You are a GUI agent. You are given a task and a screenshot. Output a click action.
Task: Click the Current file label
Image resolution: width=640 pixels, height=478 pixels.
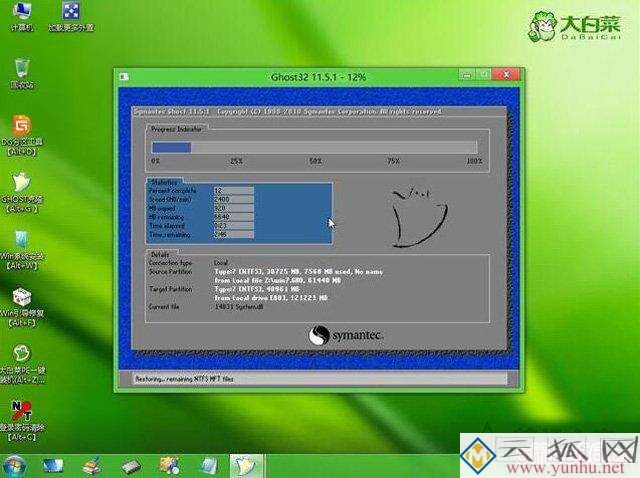(x=164, y=307)
